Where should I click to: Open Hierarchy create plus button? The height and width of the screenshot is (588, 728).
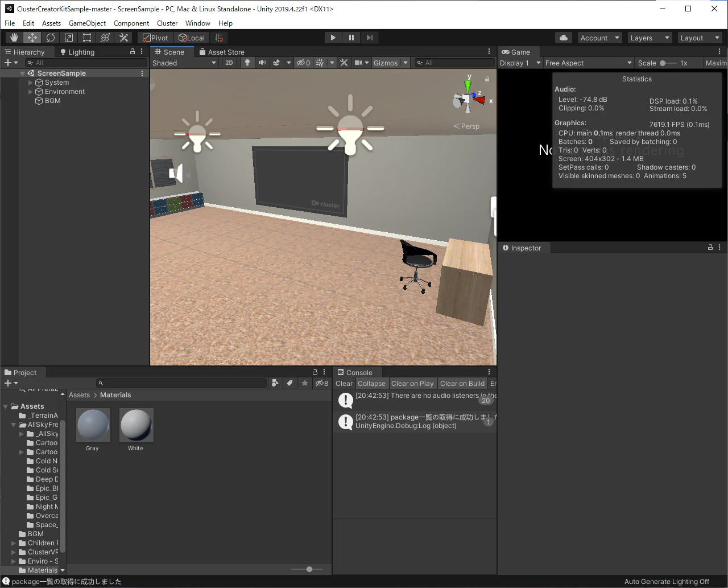(x=11, y=63)
